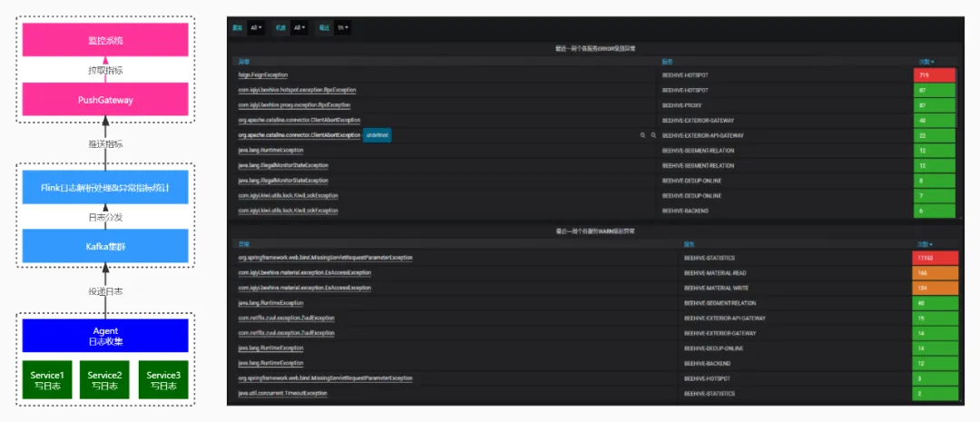The height and width of the screenshot is (422, 980).
Task: Select the PushGateway box in diagram
Action: pyautogui.click(x=105, y=100)
